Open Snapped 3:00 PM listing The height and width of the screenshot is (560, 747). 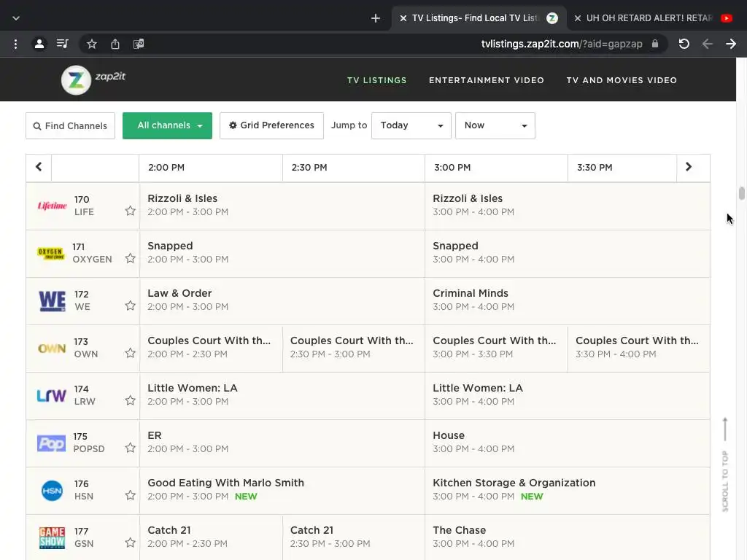568,253
